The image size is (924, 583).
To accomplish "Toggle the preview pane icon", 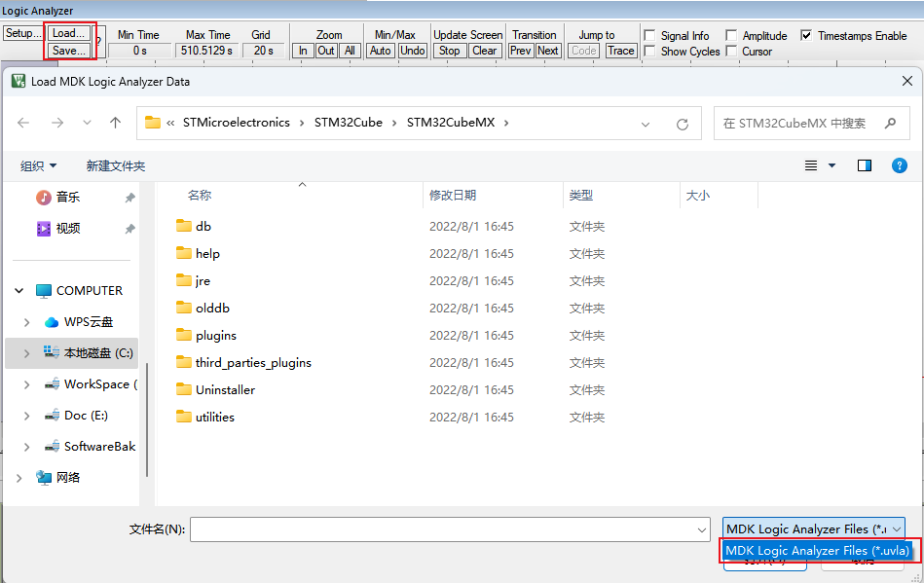I will 864,165.
